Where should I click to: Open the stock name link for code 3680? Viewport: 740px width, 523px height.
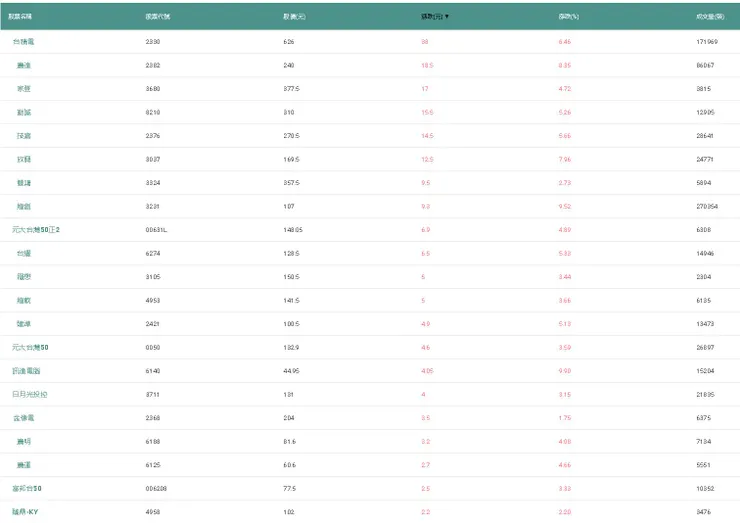[23, 88]
